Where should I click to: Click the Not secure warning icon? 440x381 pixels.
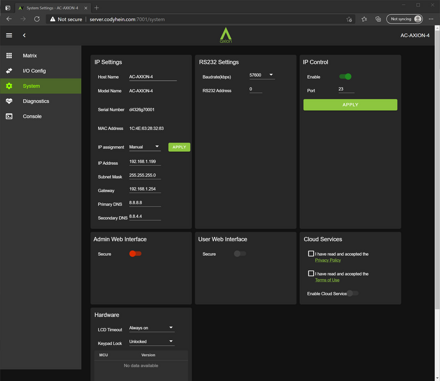pos(52,19)
